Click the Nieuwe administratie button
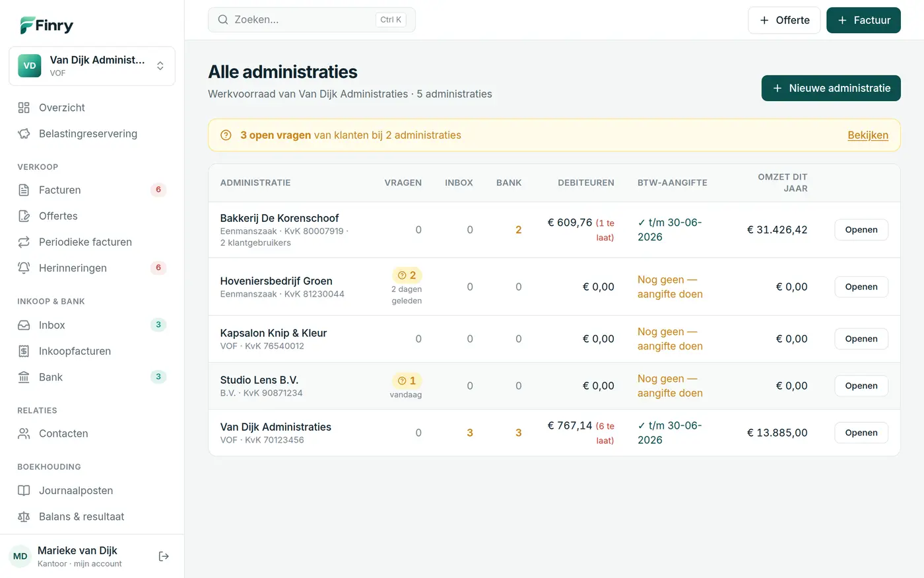Image resolution: width=924 pixels, height=578 pixels. [831, 88]
